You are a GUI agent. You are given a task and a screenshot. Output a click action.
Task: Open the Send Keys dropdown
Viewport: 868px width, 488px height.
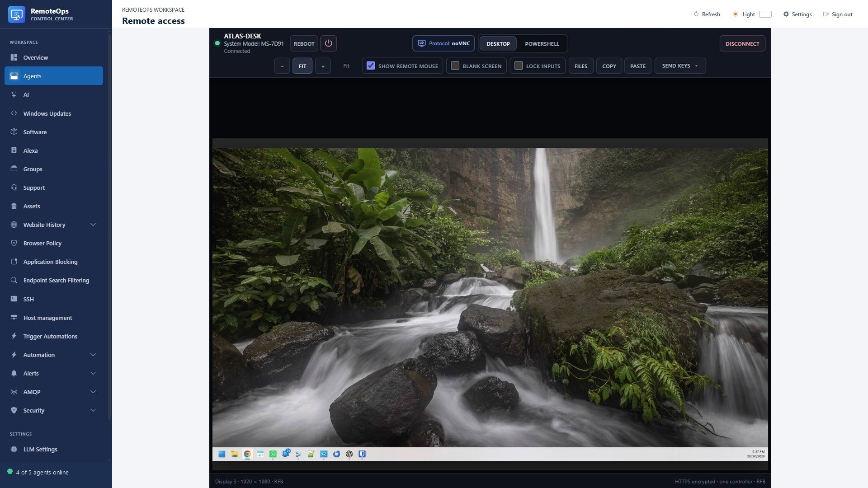(x=680, y=66)
